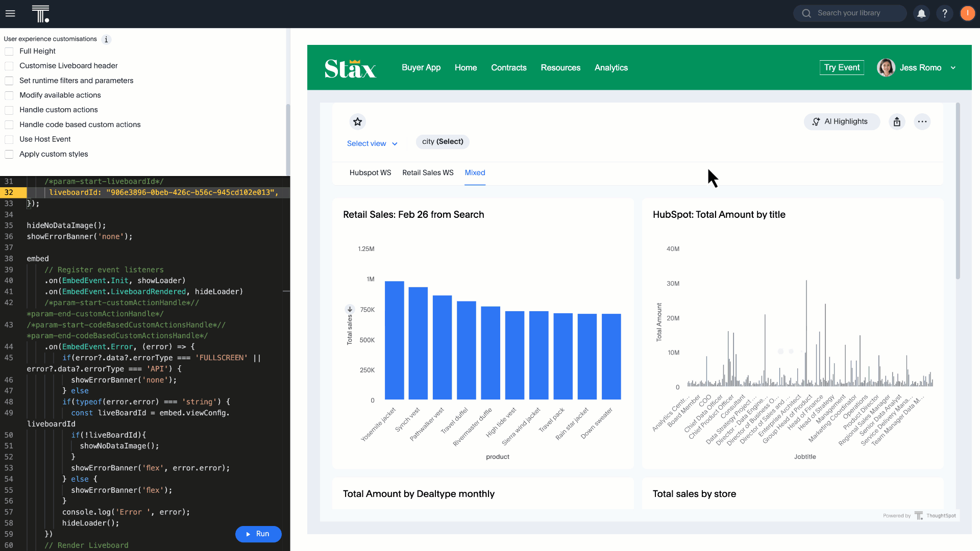This screenshot has height=551, width=980.
Task: Click the Stäx logo in the green header
Action: click(350, 67)
